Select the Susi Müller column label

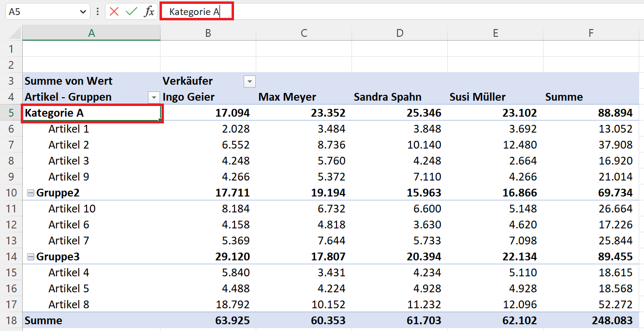477,97
